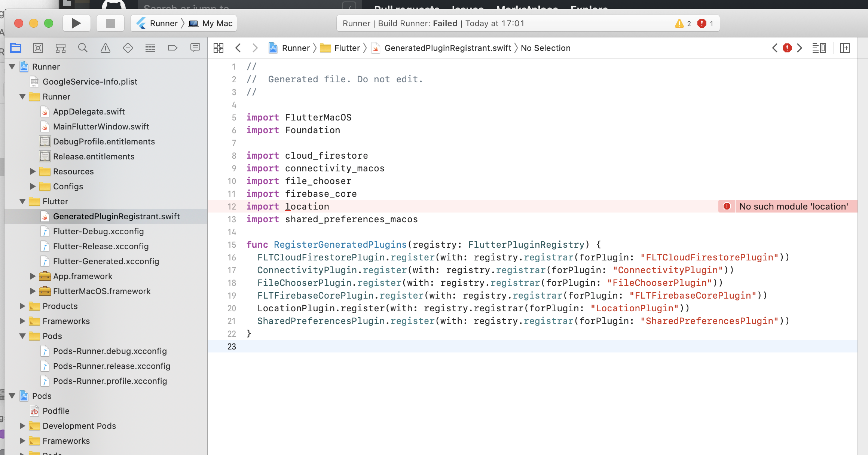Screen dimensions: 868x455
Task: Add a new editor pane
Action: (x=845, y=48)
